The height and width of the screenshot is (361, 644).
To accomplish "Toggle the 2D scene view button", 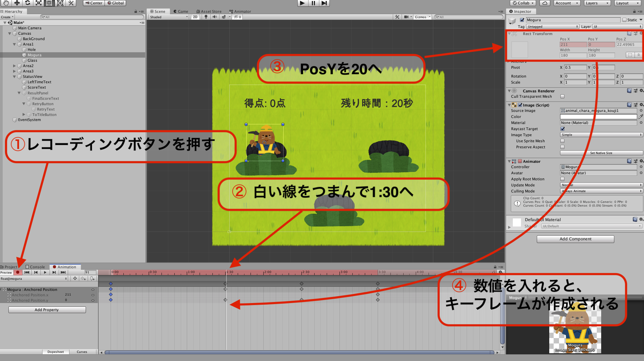I will click(x=195, y=17).
